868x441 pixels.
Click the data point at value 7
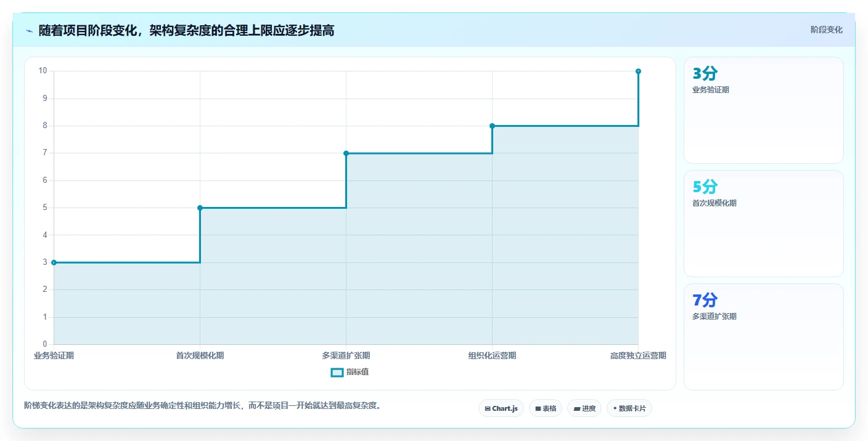coord(346,153)
